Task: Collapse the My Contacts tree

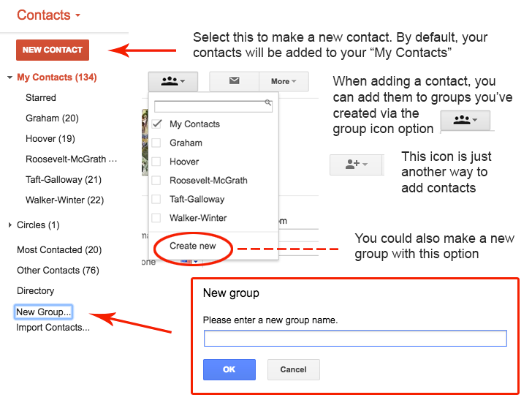Action: click(x=9, y=78)
